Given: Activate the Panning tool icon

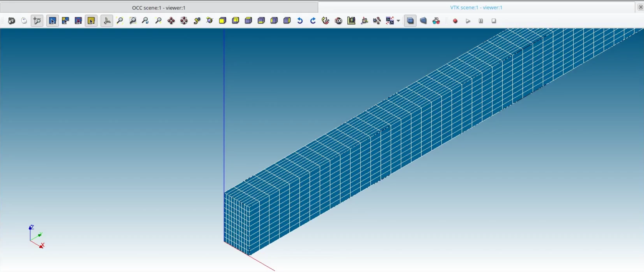Looking at the screenshot, I should [x=171, y=21].
